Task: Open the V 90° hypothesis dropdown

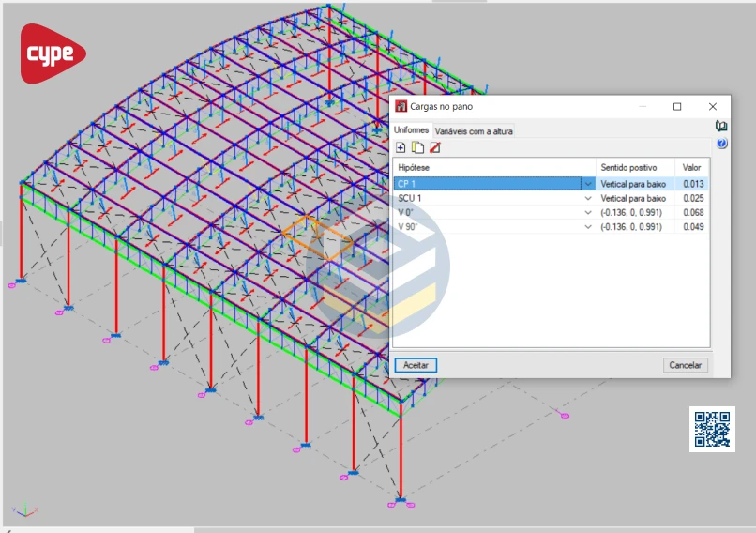Action: 588,227
